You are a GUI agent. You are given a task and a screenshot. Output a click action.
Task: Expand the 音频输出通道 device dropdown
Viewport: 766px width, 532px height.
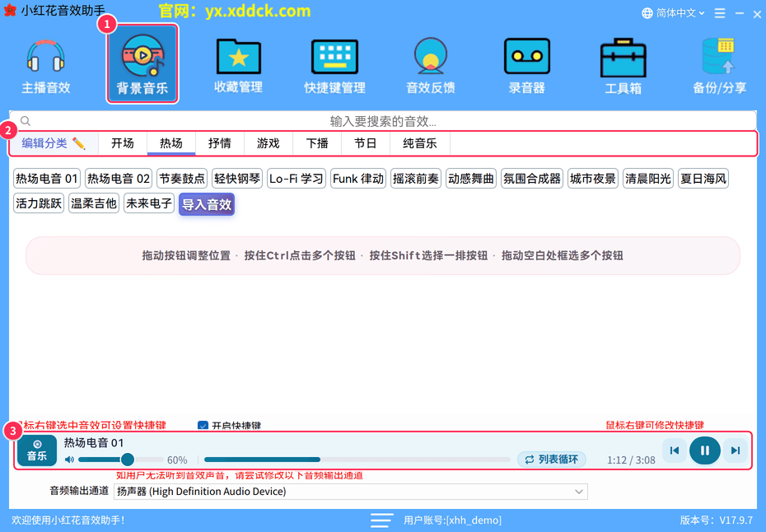351,492
